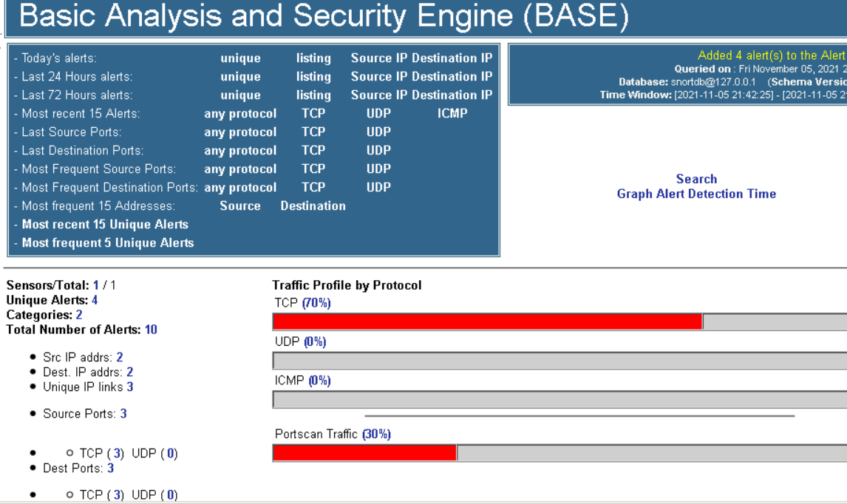This screenshot has height=504, width=847.
Task: Open unique alerts for Today's alerts
Action: click(240, 58)
